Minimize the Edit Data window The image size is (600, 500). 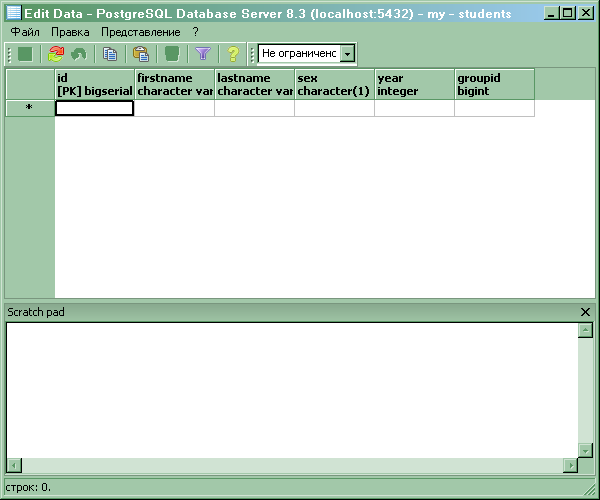[x=551, y=13]
